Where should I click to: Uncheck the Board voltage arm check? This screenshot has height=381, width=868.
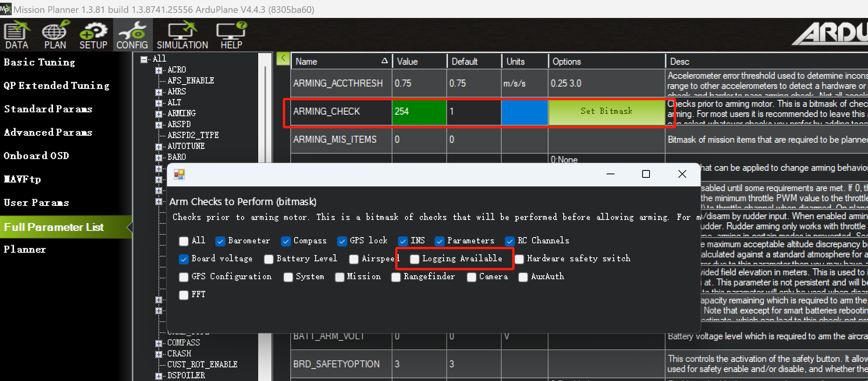pos(184,259)
